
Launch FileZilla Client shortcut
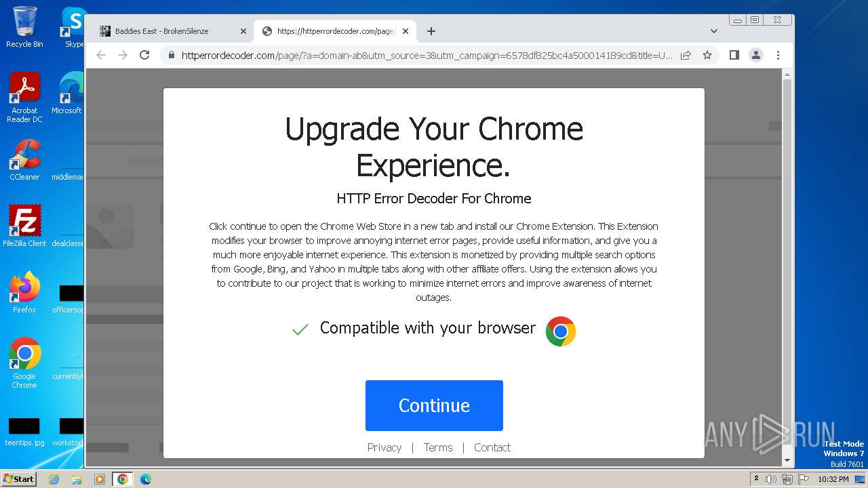(x=24, y=226)
